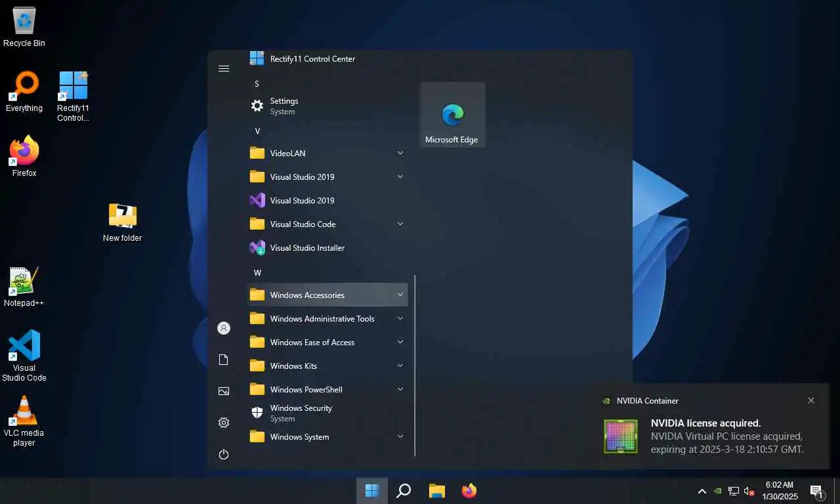Expand Windows Administrative Tools folder
This screenshot has width=840, height=504.
[x=327, y=318]
